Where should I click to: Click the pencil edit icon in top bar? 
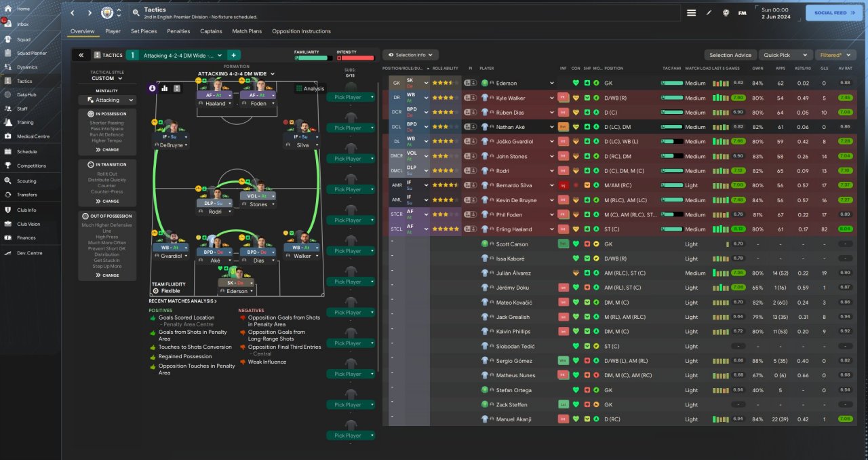pyautogui.click(x=709, y=12)
